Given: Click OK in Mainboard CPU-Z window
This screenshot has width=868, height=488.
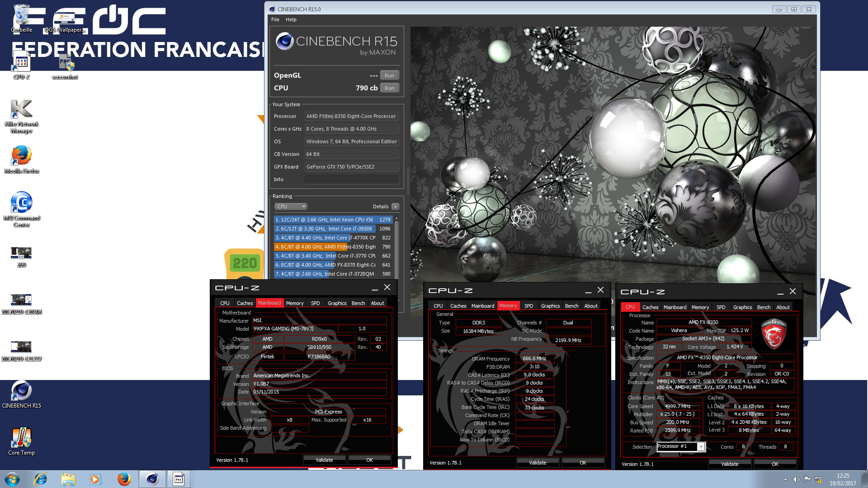Looking at the screenshot, I should pyautogui.click(x=369, y=460).
